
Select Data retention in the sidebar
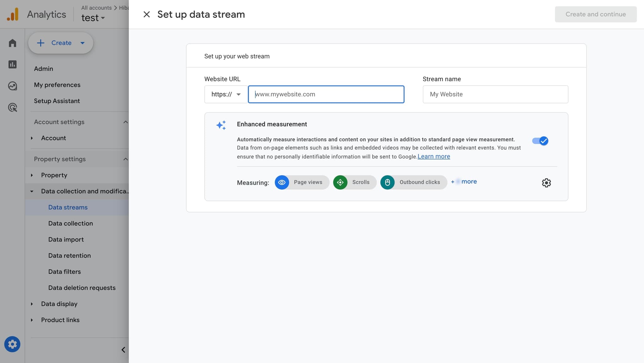click(x=69, y=256)
